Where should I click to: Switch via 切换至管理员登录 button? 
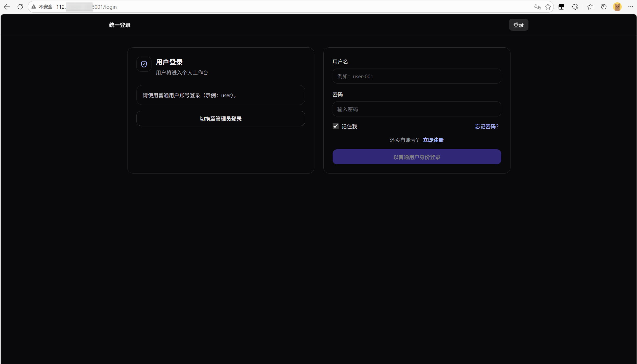(x=220, y=118)
